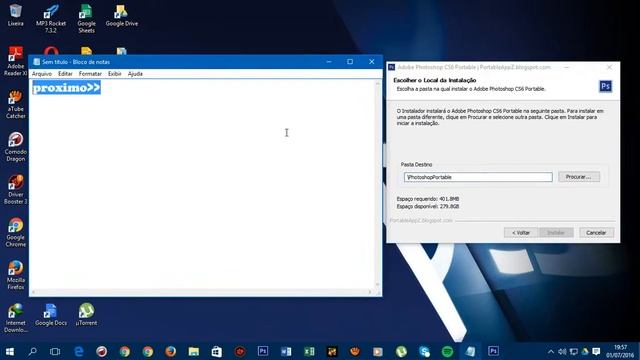Image resolution: width=640 pixels, height=360 pixels.
Task: Show hidden system tray icons
Action: (x=551, y=351)
